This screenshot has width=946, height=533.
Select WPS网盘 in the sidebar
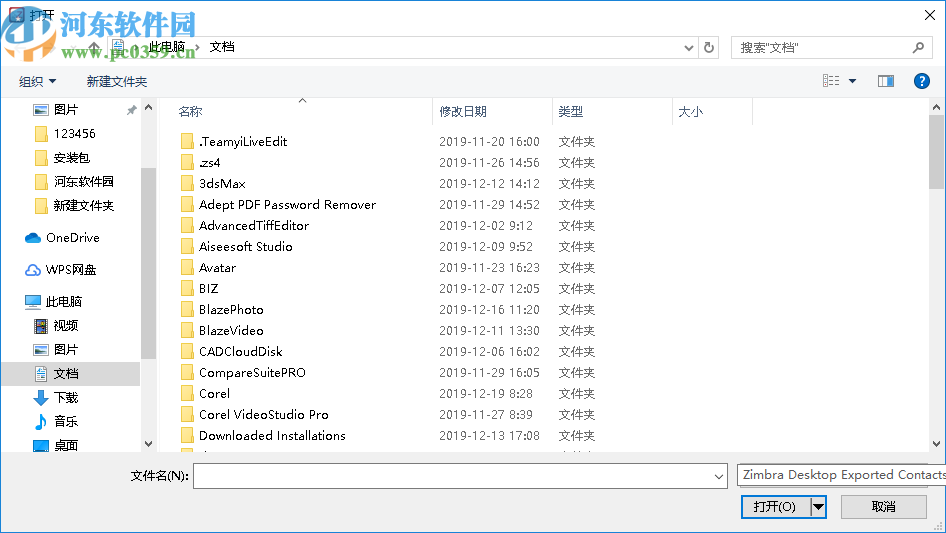point(60,270)
